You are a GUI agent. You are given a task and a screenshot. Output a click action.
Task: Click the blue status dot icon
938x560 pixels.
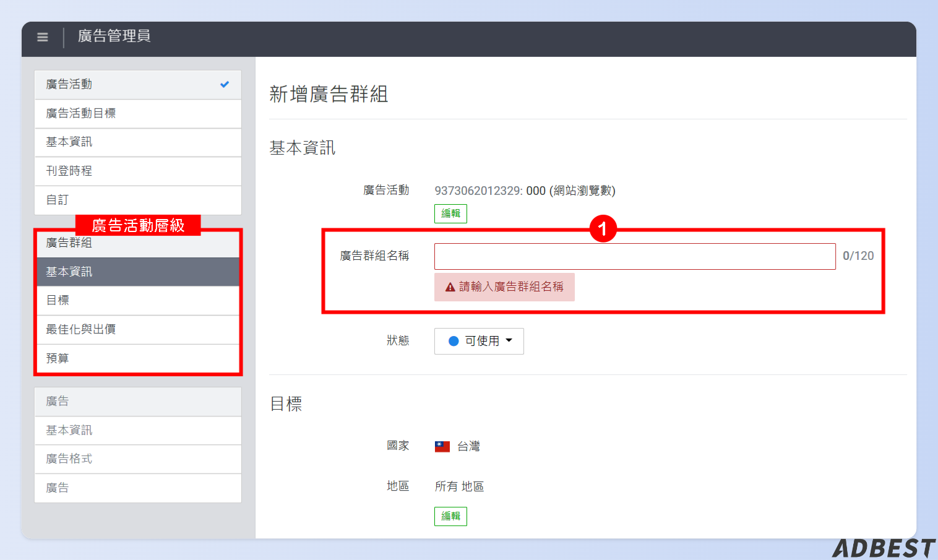point(454,341)
